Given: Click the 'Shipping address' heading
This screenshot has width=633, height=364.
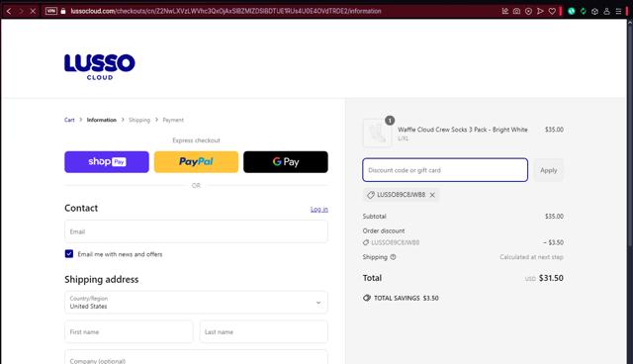Looking at the screenshot, I should [101, 279].
